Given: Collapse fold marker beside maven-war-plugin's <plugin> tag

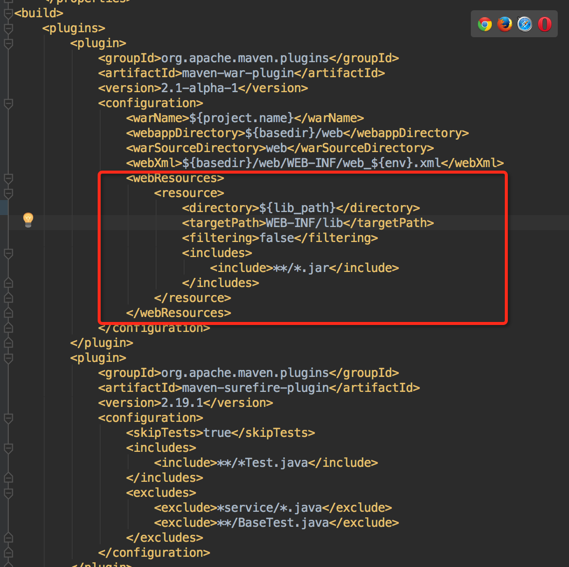Looking at the screenshot, I should (x=8, y=43).
